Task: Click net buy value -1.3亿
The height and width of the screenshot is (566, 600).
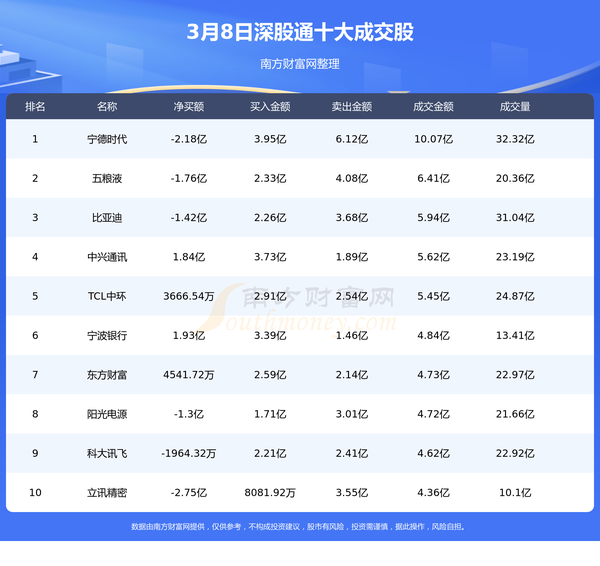Action: [189, 414]
